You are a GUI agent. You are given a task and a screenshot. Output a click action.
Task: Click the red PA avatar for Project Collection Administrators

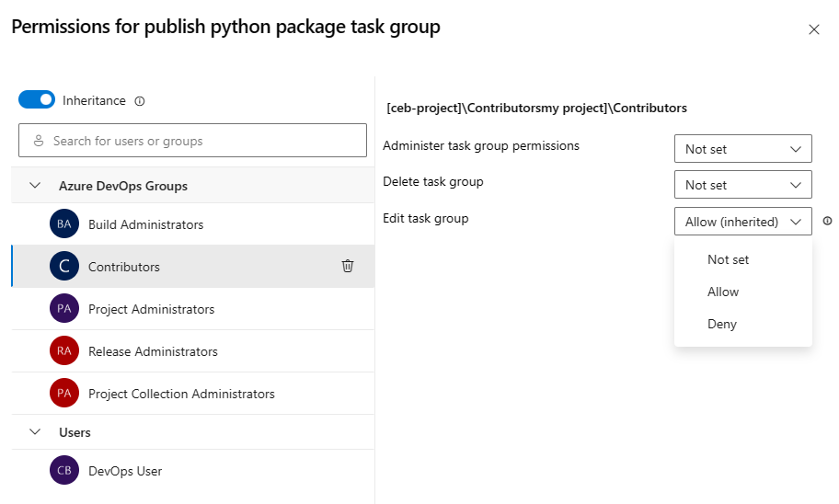pyautogui.click(x=64, y=393)
